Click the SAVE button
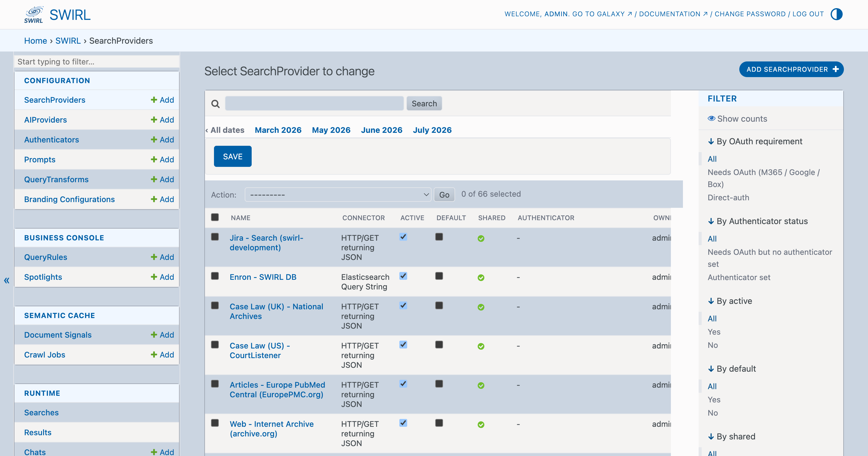This screenshot has width=868, height=456. (232, 156)
